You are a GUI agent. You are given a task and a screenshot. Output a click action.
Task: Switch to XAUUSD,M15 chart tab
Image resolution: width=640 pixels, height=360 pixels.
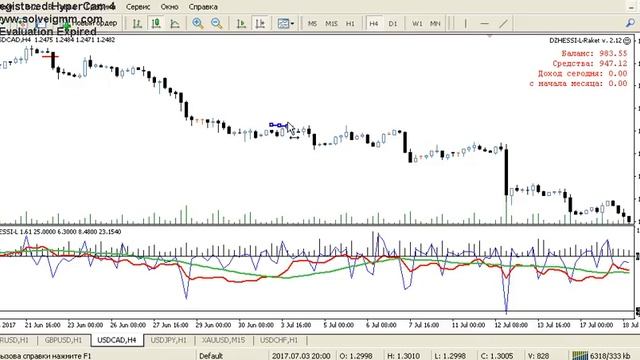[x=223, y=340]
